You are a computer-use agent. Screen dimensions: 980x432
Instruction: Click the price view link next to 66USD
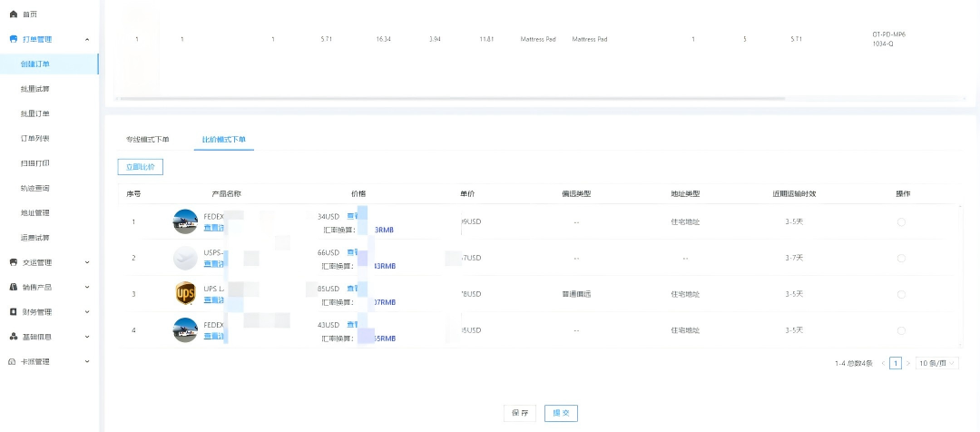[x=352, y=252]
